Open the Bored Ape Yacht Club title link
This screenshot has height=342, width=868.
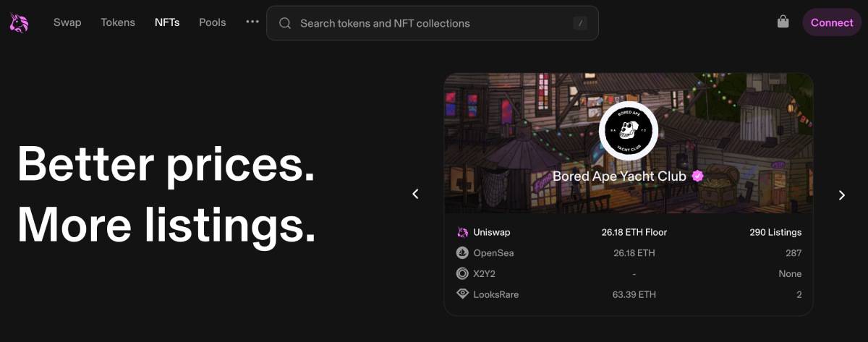619,176
